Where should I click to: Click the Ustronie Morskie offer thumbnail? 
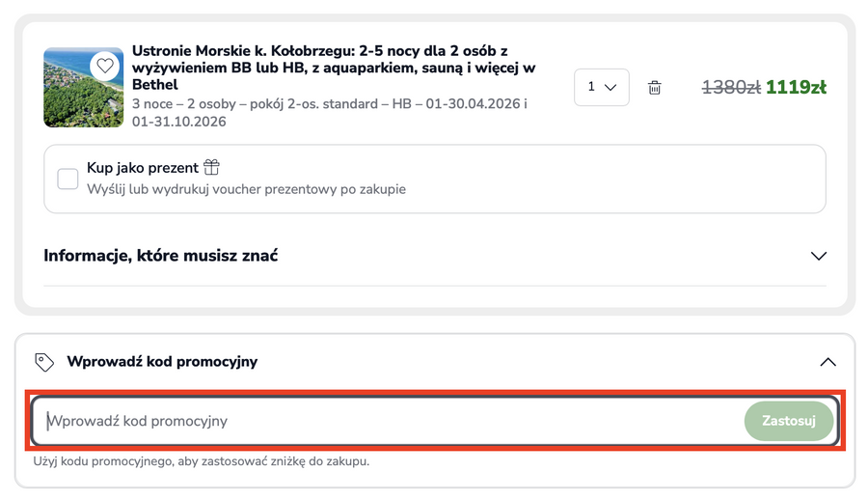[x=83, y=87]
